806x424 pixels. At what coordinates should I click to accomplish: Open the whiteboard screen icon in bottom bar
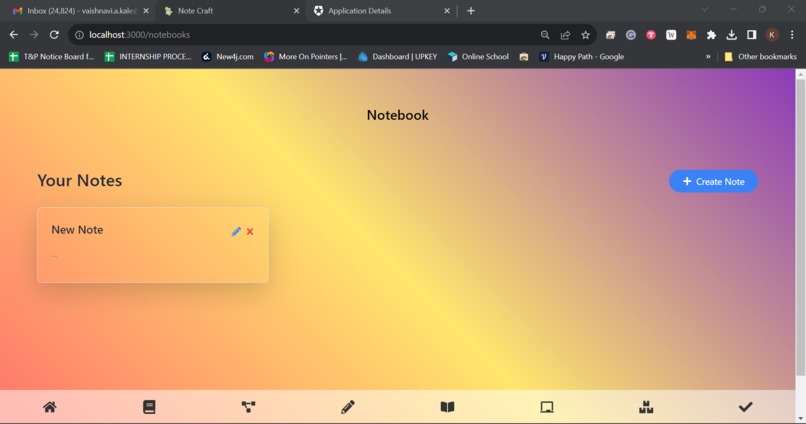click(x=547, y=407)
